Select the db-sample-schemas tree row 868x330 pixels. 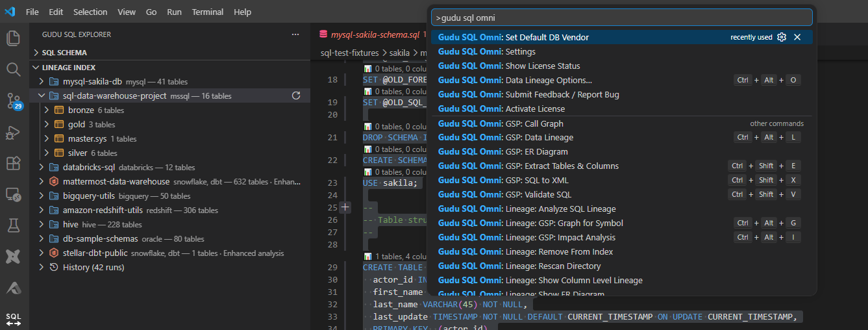tap(169, 238)
